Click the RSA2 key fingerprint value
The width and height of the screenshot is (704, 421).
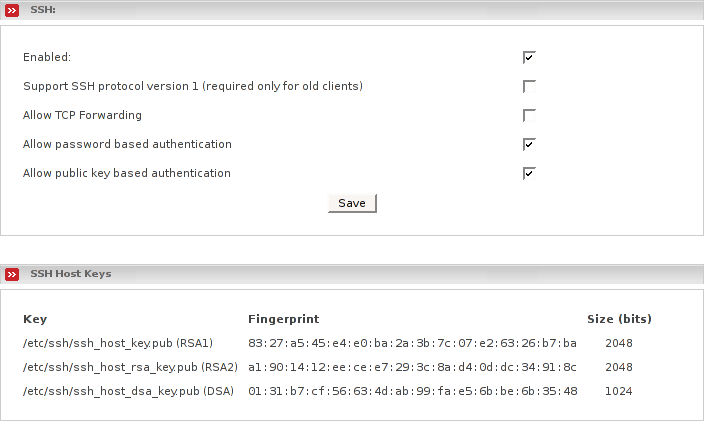point(412,367)
